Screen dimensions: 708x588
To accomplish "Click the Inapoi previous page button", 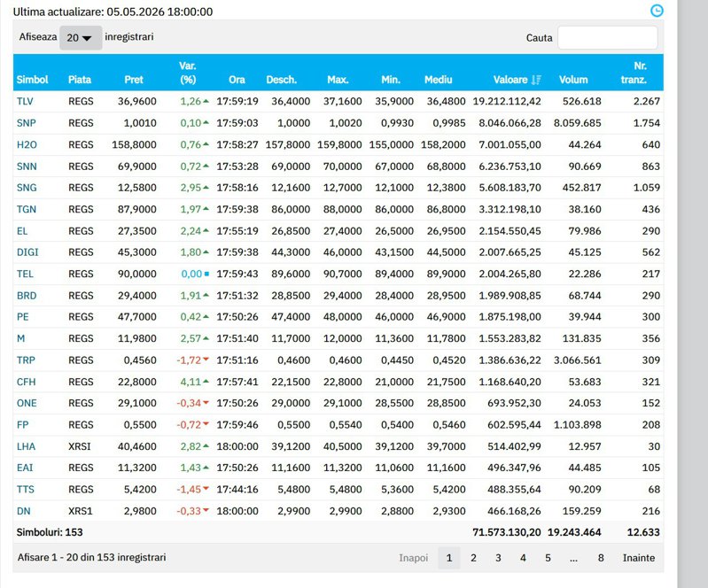I will pyautogui.click(x=413, y=558).
